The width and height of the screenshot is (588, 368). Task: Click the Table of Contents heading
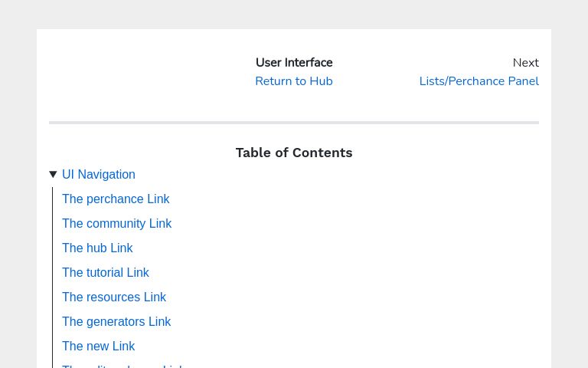click(x=294, y=153)
